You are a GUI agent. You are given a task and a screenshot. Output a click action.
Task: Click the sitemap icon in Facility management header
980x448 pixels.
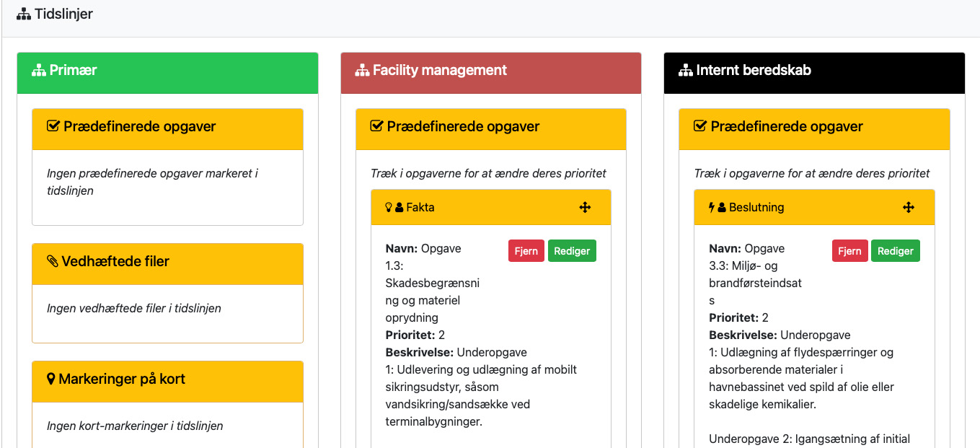362,71
